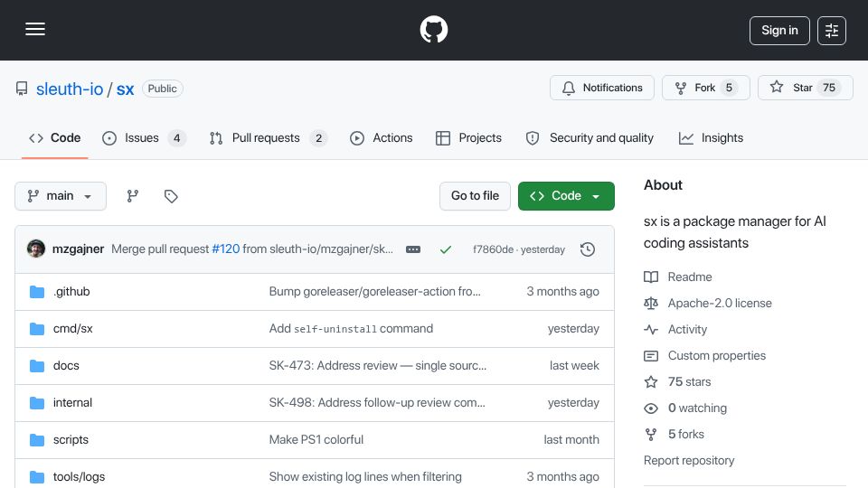View tags via the tag icon
Screen dimensions: 868x488
[171, 196]
